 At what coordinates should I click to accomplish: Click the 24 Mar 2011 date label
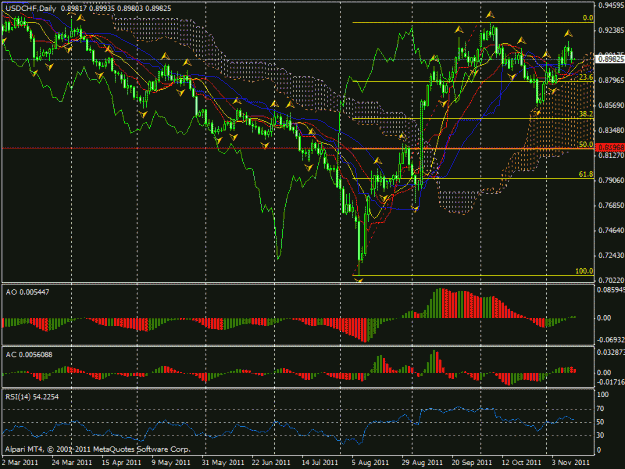pyautogui.click(x=72, y=463)
